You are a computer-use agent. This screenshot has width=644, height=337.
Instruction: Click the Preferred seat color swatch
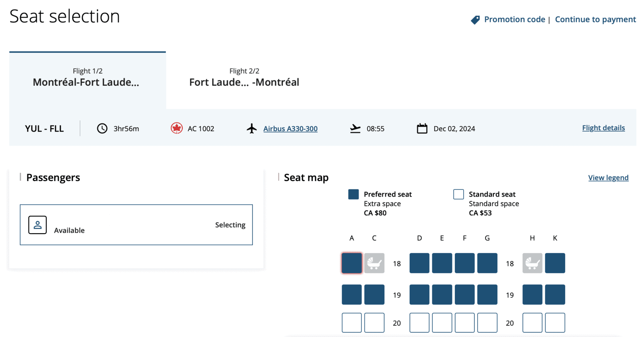click(353, 194)
